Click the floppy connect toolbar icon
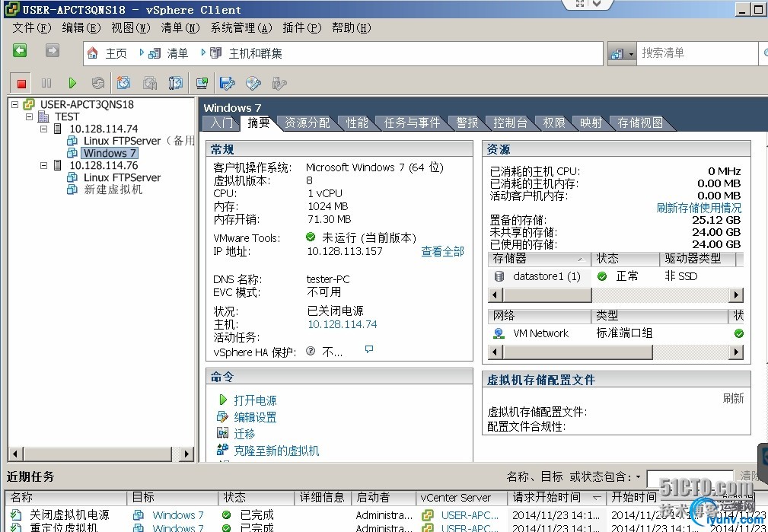The image size is (768, 532). tap(228, 83)
